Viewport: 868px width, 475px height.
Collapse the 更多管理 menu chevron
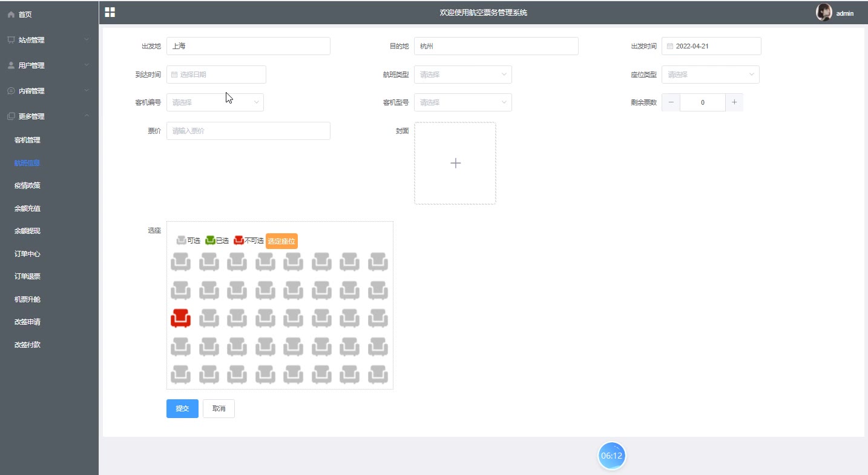pos(87,116)
